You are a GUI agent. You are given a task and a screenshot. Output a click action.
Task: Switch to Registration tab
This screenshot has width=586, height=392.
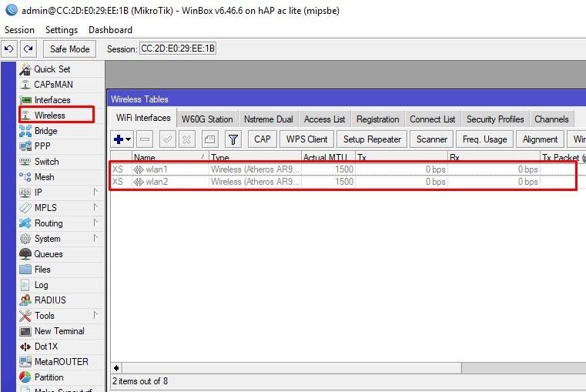pyautogui.click(x=378, y=119)
